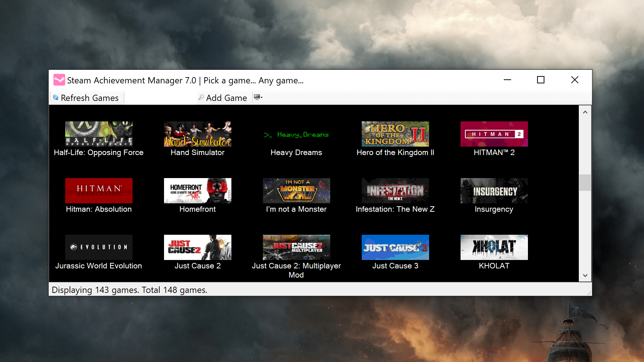
Task: Close the Steam Achievement Manager window
Action: pos(575,80)
